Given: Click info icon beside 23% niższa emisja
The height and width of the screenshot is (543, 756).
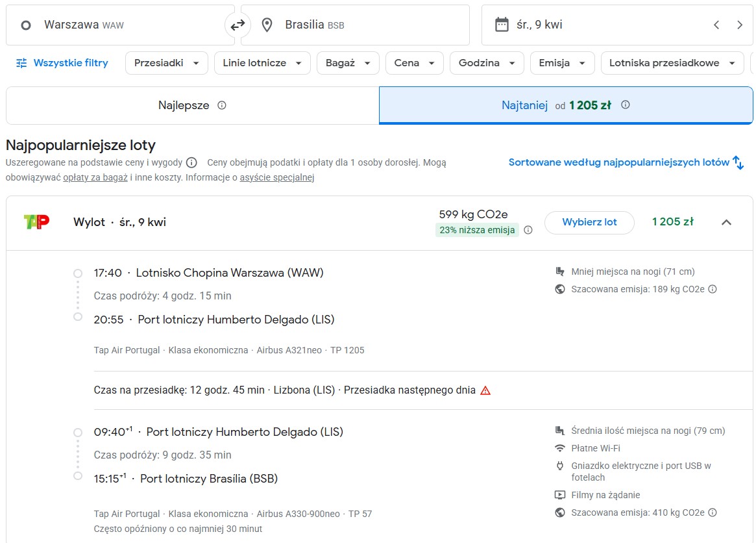Looking at the screenshot, I should point(528,230).
